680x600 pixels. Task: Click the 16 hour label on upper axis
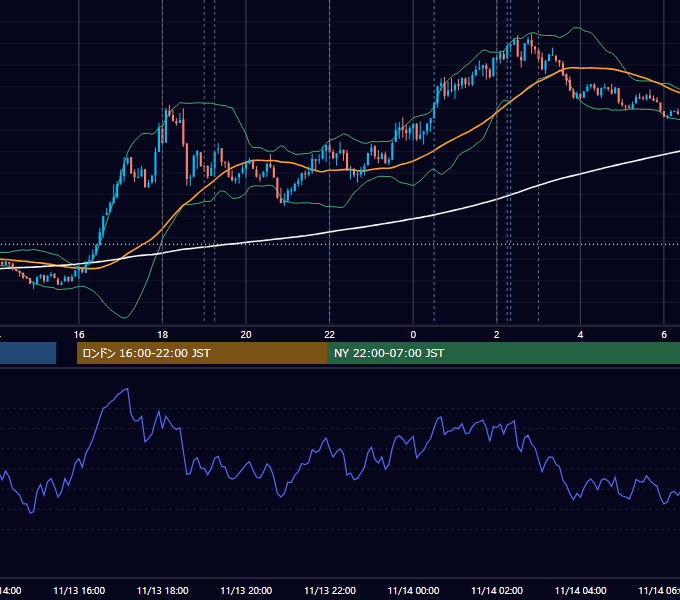[79, 335]
